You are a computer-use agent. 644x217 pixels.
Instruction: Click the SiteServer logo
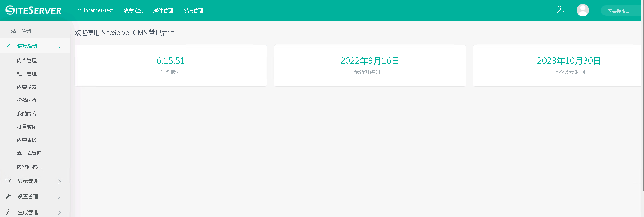33,10
